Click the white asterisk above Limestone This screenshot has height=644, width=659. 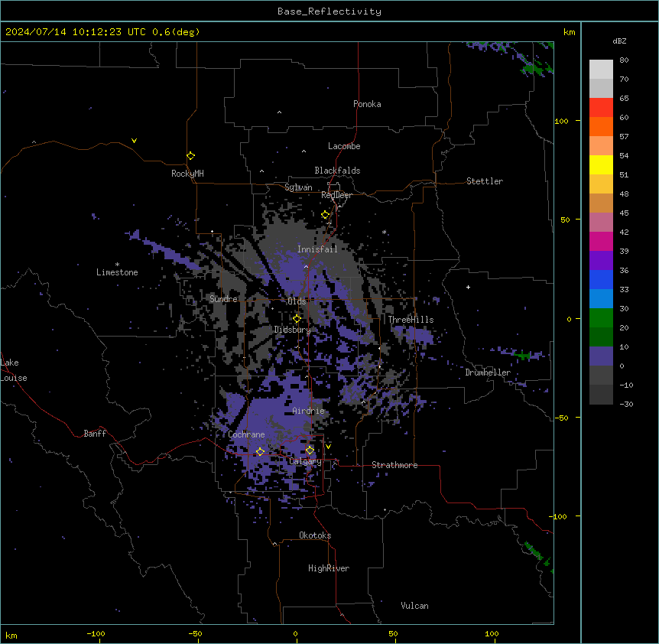coord(117,265)
